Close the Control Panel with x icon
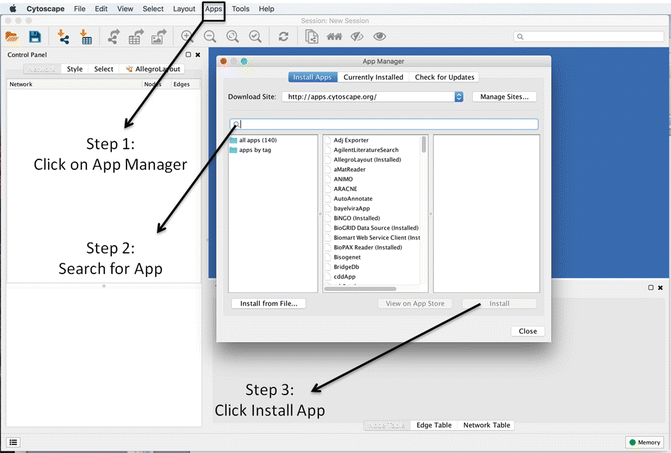The width and height of the screenshot is (671, 453). click(198, 55)
